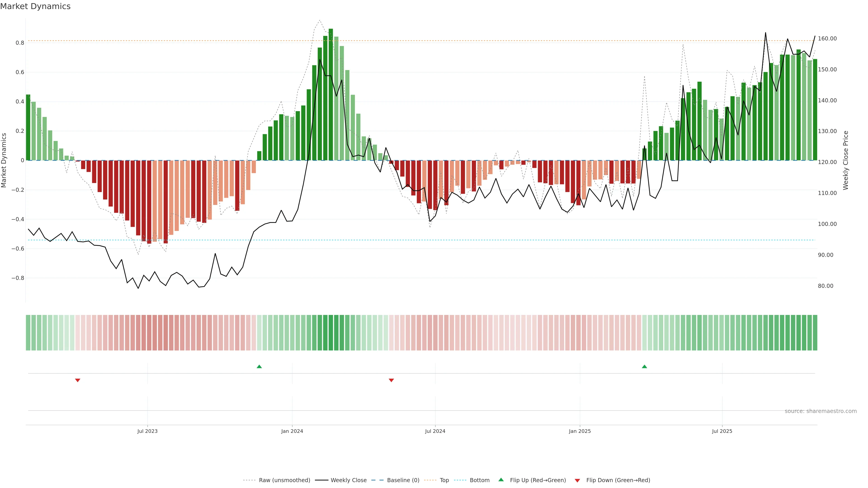Click the Jan 2025 x-axis label
This screenshot has width=868, height=488.
pyautogui.click(x=580, y=431)
